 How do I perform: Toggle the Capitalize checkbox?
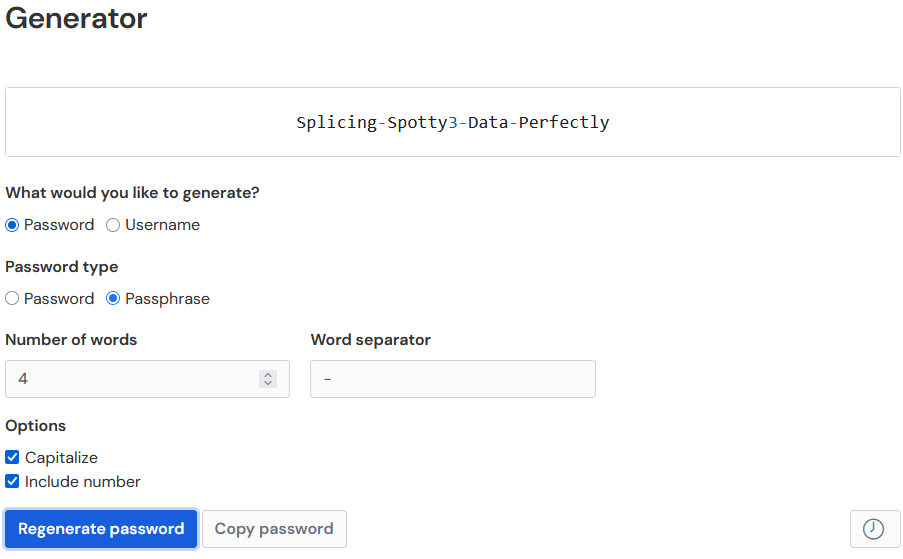[x=13, y=458]
